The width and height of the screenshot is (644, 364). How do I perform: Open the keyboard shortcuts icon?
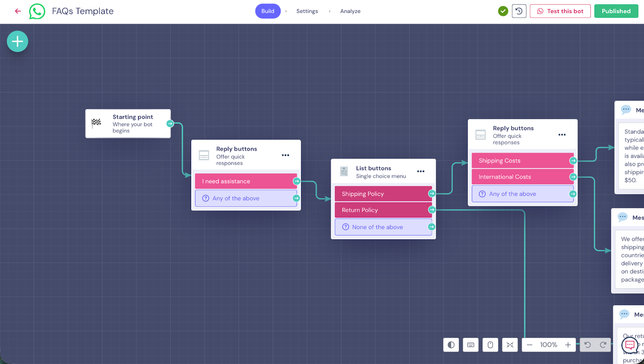(471, 345)
